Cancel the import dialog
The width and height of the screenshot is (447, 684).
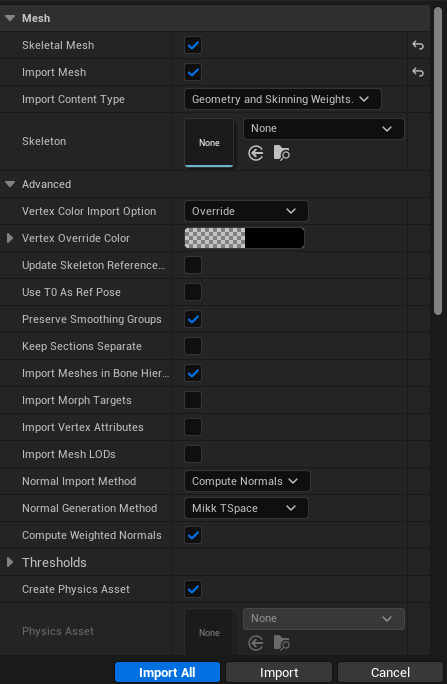[390, 672]
